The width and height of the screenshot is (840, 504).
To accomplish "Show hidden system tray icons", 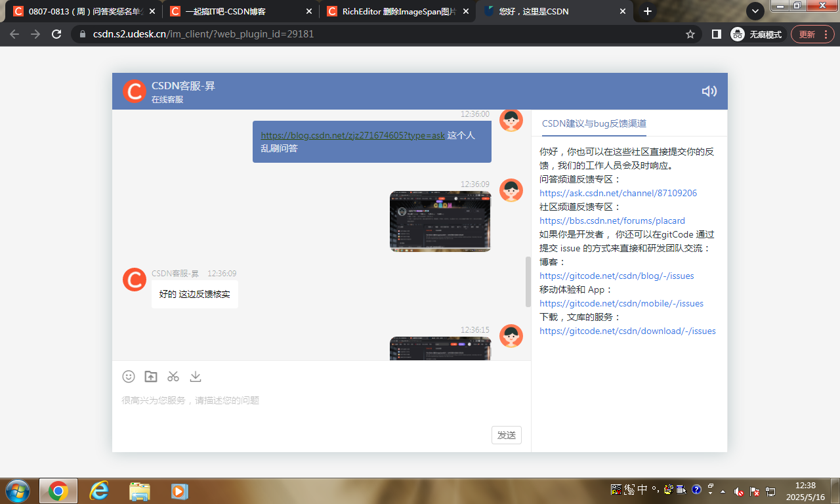I will (x=723, y=491).
